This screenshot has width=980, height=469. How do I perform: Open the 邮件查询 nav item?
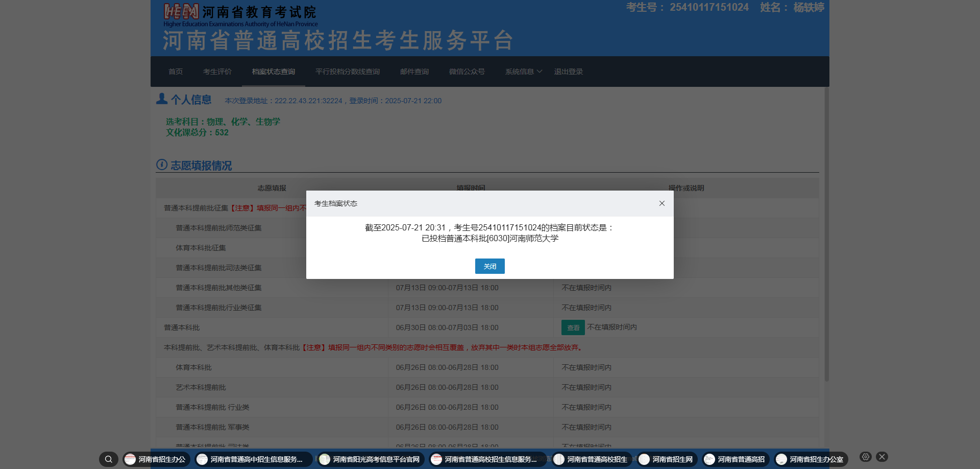(x=414, y=72)
